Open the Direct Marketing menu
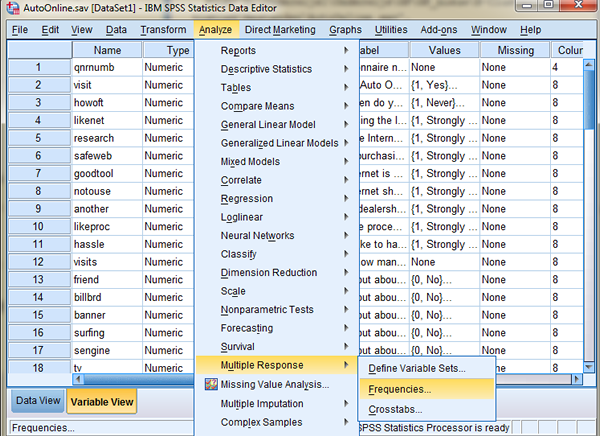This screenshot has height=436, width=600. [280, 29]
